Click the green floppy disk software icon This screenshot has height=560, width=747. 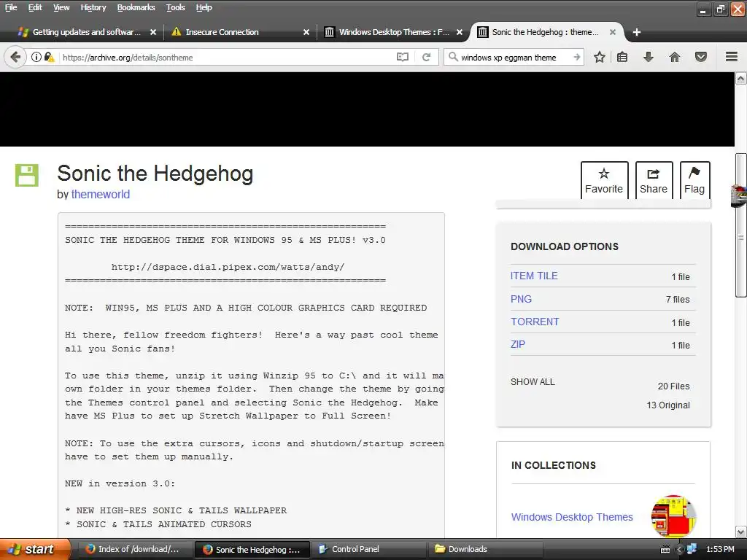pos(27,175)
